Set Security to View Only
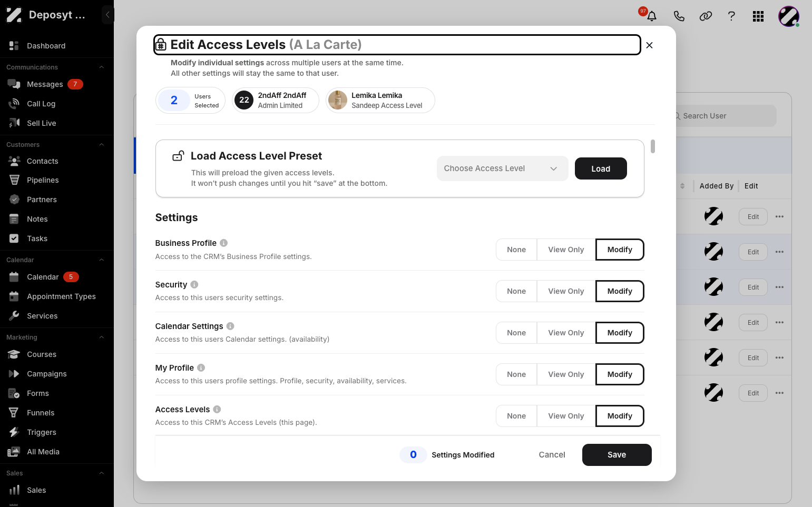The width and height of the screenshot is (812, 507). click(566, 291)
